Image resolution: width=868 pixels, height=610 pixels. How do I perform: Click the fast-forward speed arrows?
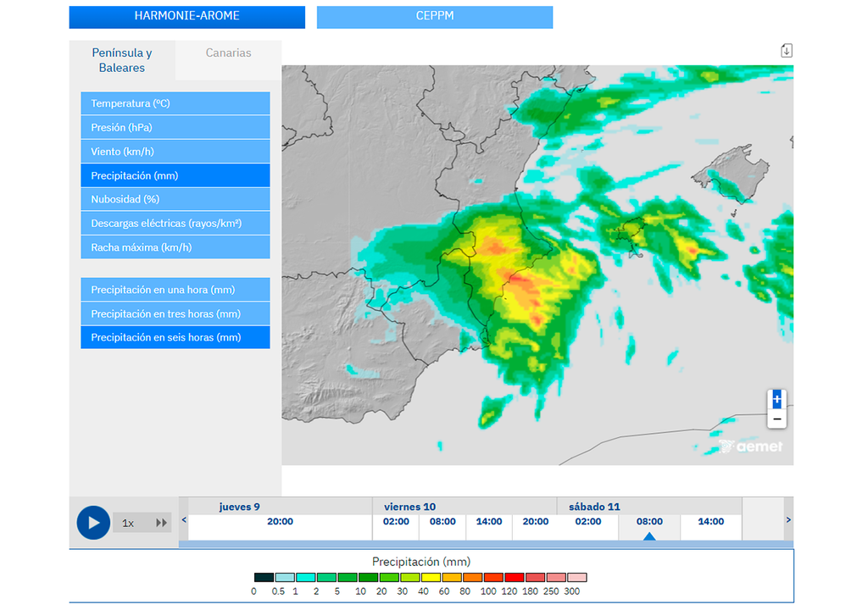(161, 523)
